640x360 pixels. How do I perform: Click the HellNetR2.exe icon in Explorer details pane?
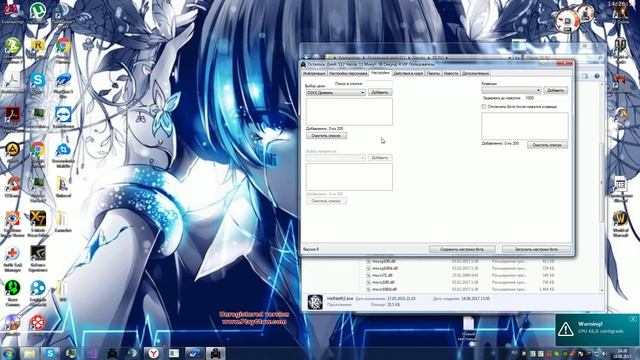(315, 302)
